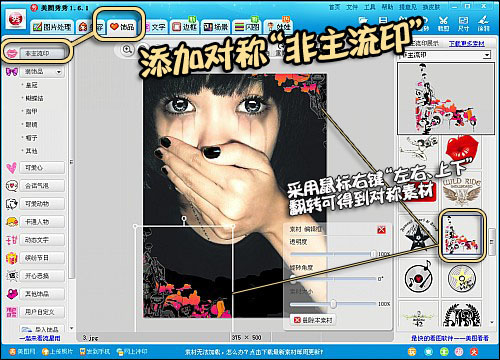Click the 尺寸 resize toolbar icon

pyautogui.click(x=463, y=22)
